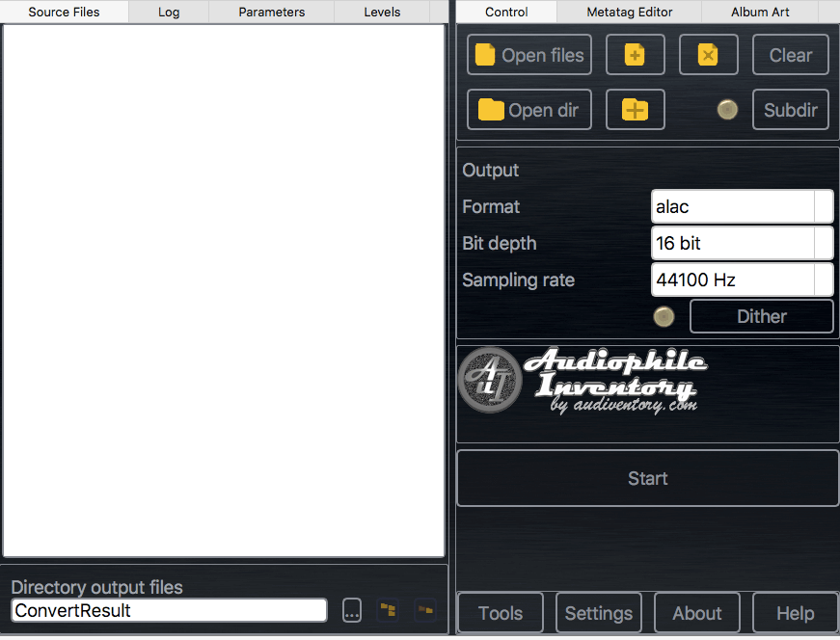Open the Album Art tab
The height and width of the screenshot is (640, 840).
[760, 12]
